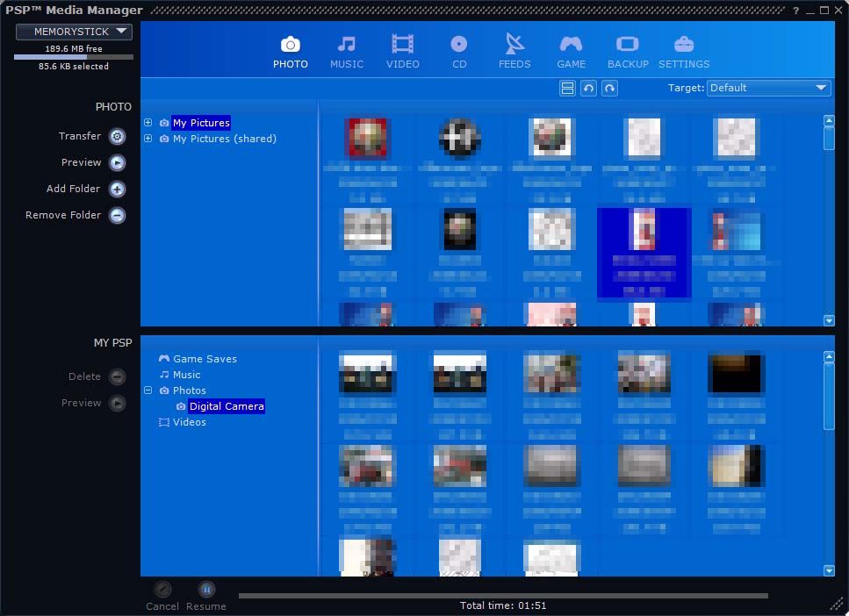Open the SETTINGS tab
This screenshot has height=616, width=849.
pos(684,53)
